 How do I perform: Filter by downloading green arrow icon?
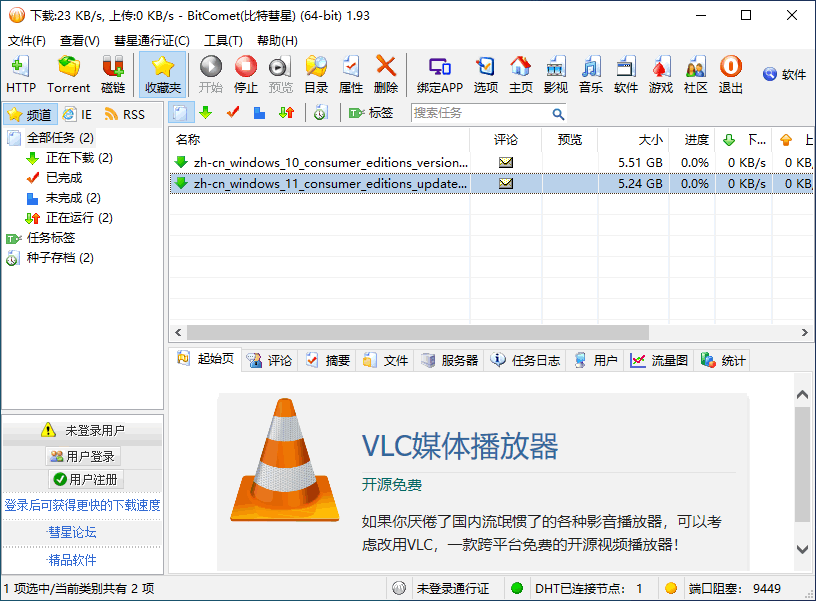point(206,112)
